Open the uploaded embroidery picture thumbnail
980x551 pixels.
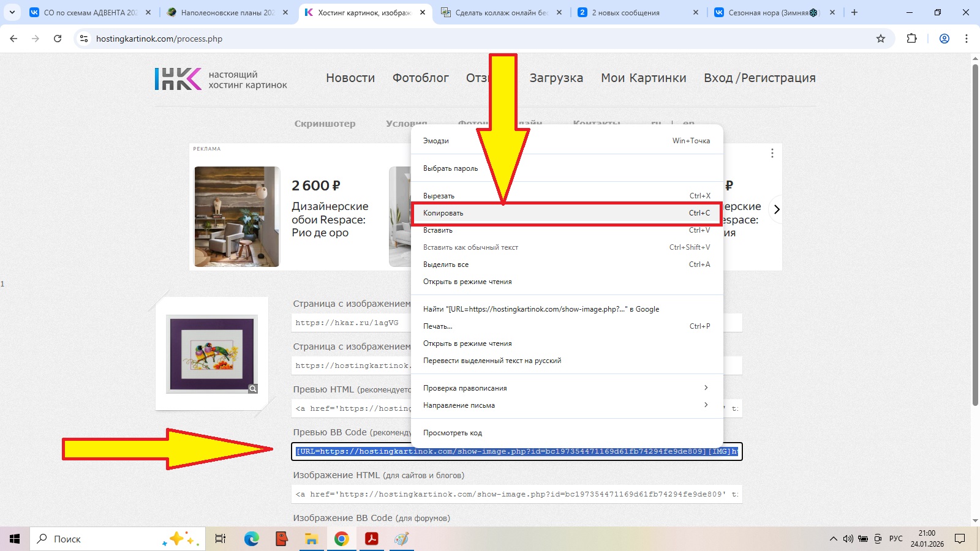212,354
